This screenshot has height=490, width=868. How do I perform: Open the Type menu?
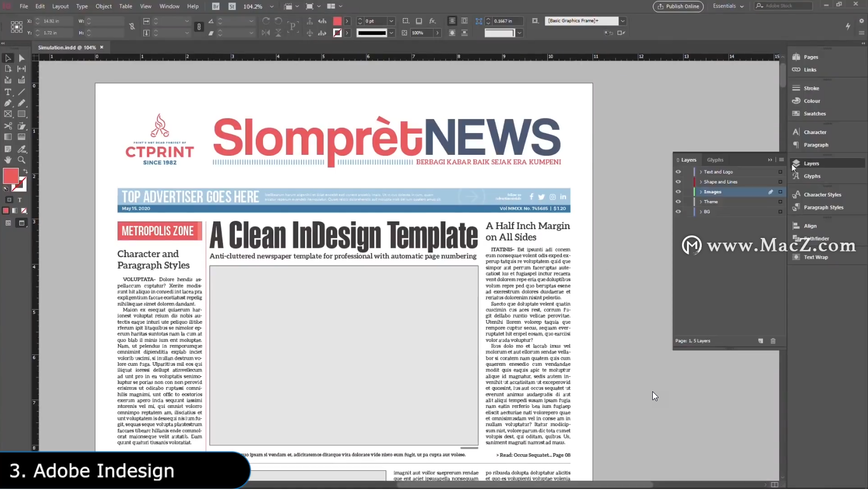coord(82,6)
